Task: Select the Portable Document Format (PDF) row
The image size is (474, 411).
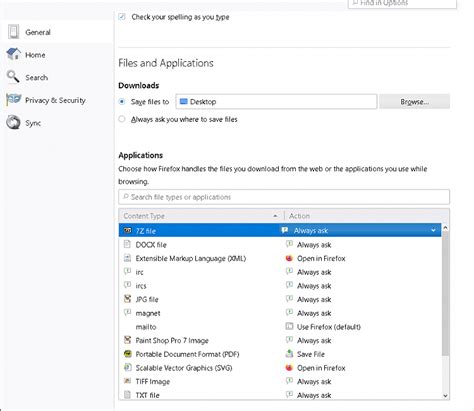Action: 280,354
